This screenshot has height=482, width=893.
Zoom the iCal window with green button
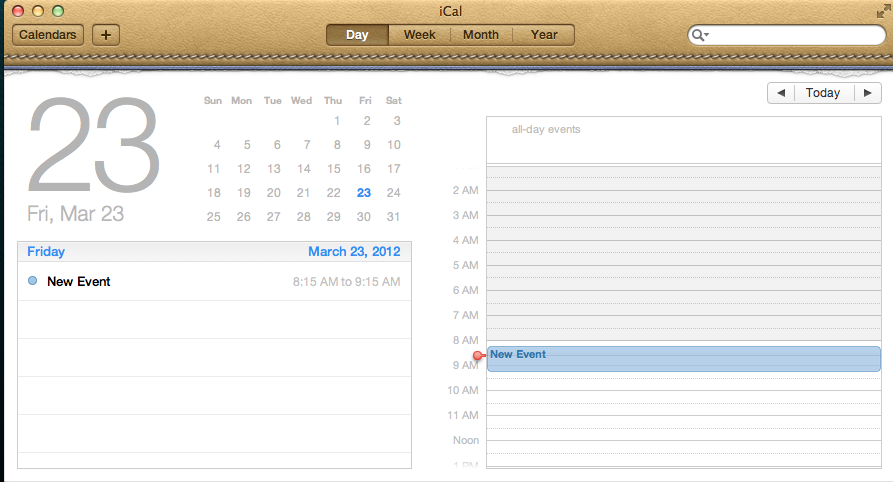click(x=58, y=11)
